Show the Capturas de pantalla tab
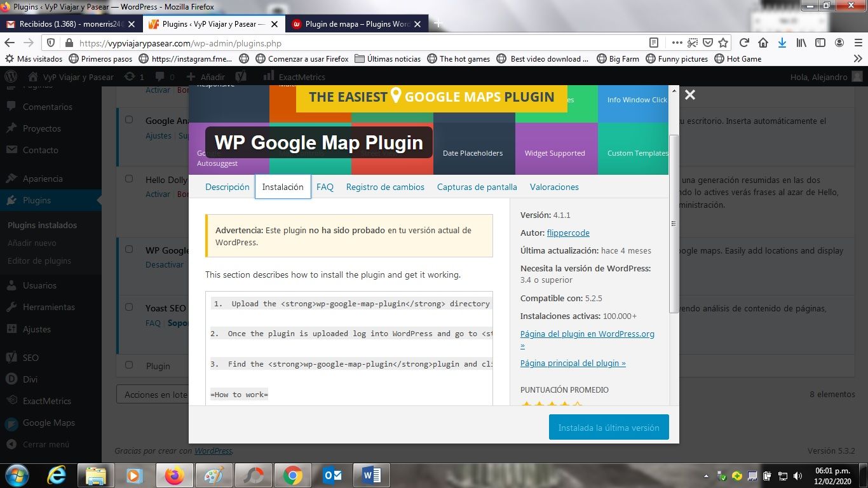The image size is (868, 488). (477, 187)
